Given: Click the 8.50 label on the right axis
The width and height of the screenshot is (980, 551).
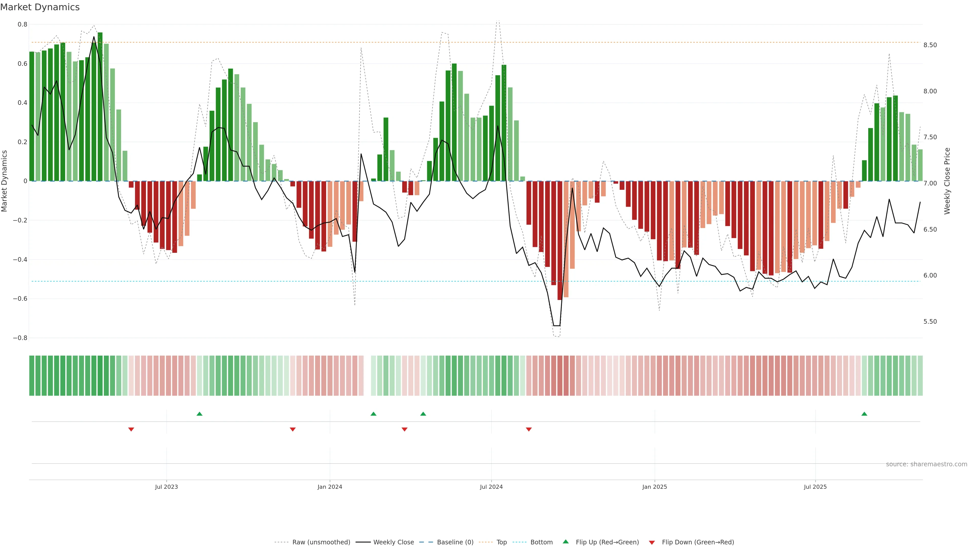Looking at the screenshot, I should [930, 45].
